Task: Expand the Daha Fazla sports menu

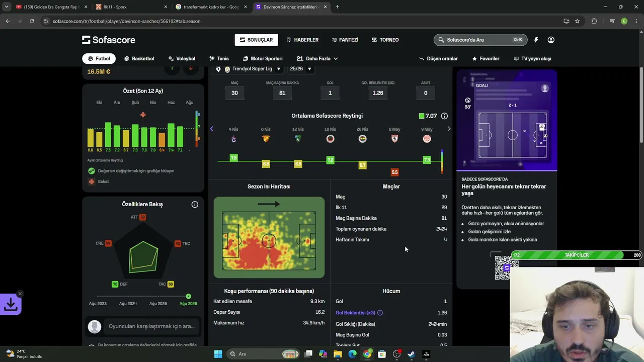Action: (317, 58)
